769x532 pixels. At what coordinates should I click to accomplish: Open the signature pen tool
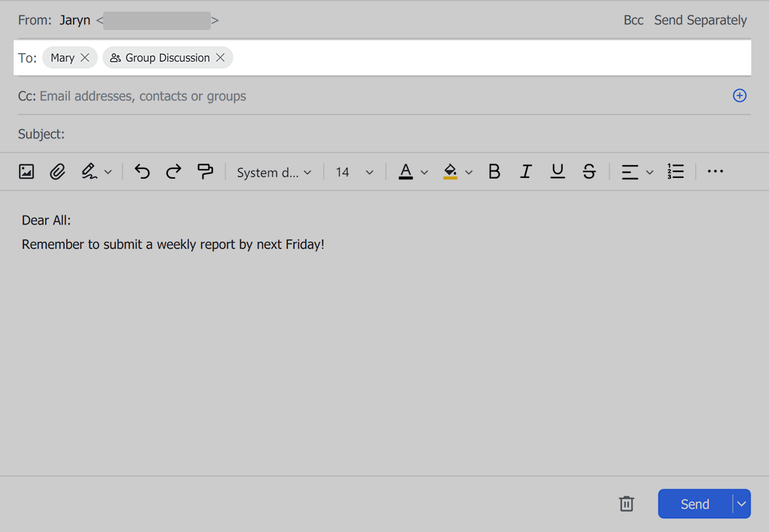coord(89,172)
